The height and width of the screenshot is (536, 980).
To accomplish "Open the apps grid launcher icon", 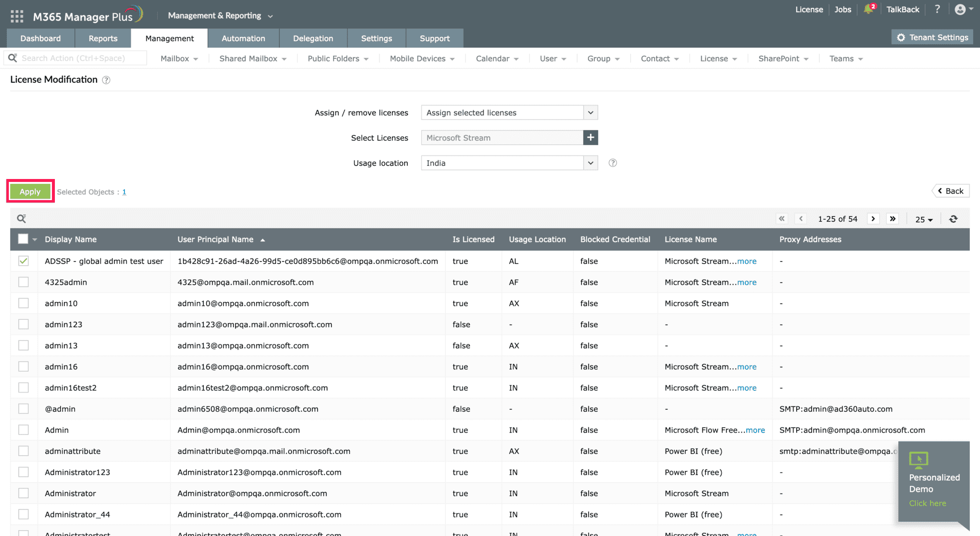I will click(x=17, y=16).
